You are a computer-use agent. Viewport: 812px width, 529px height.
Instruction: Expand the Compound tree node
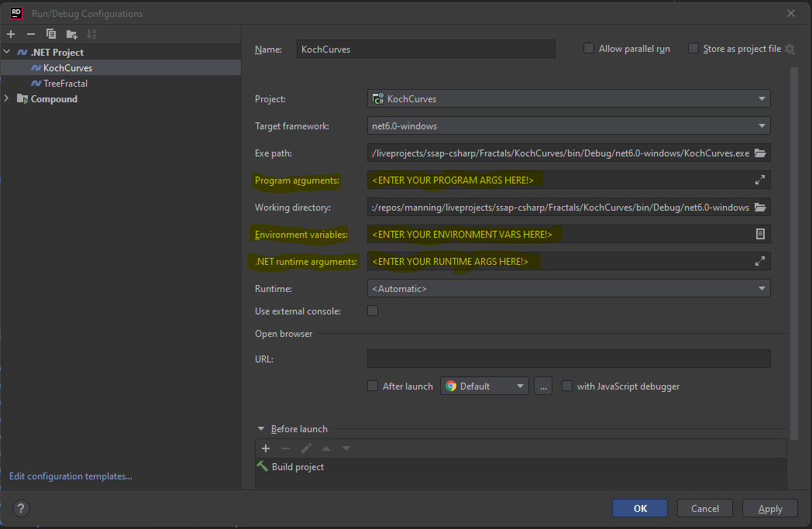coord(7,98)
